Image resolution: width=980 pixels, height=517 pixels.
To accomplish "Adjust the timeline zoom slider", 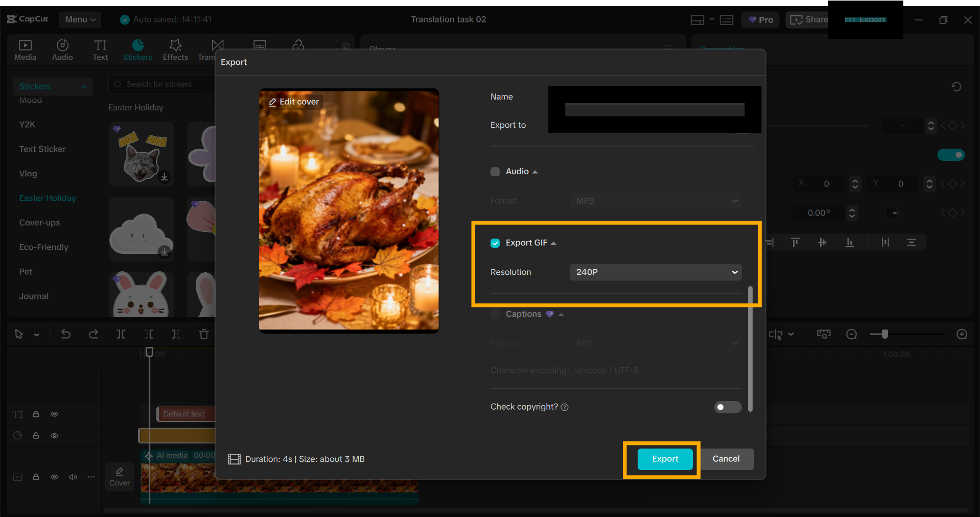I will [x=884, y=334].
